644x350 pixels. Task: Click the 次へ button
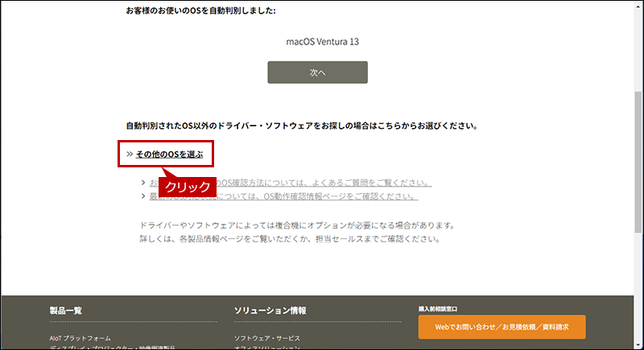pos(317,72)
